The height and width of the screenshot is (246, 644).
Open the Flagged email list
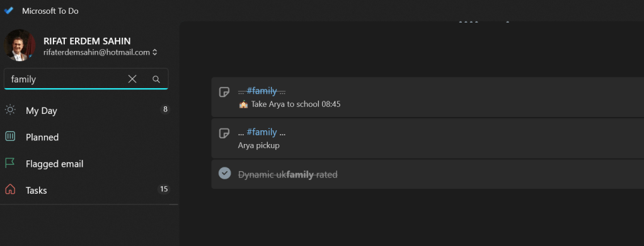pyautogui.click(x=89, y=164)
